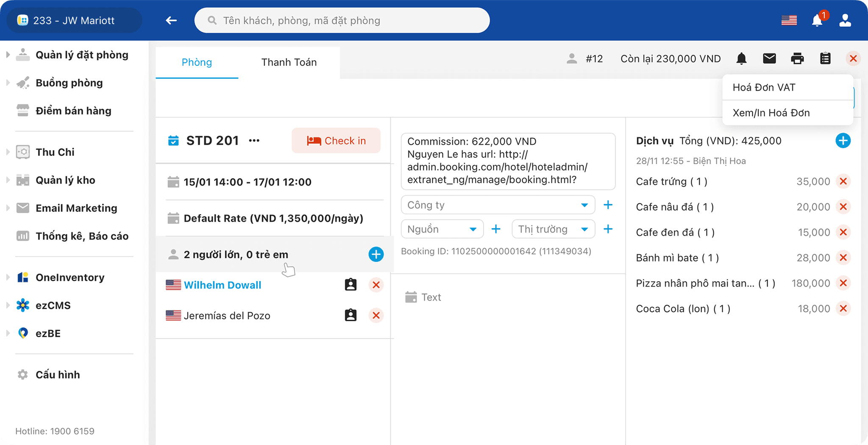Image resolution: width=868 pixels, height=445 pixels.
Task: Switch to the Thanh Toán tab
Action: click(x=289, y=62)
